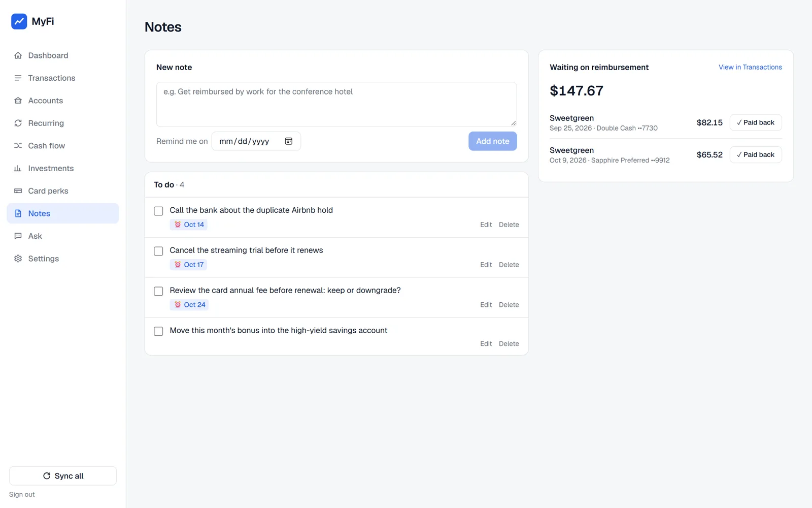Mark $65.52 Sweetgreen as Paid back

point(756,154)
